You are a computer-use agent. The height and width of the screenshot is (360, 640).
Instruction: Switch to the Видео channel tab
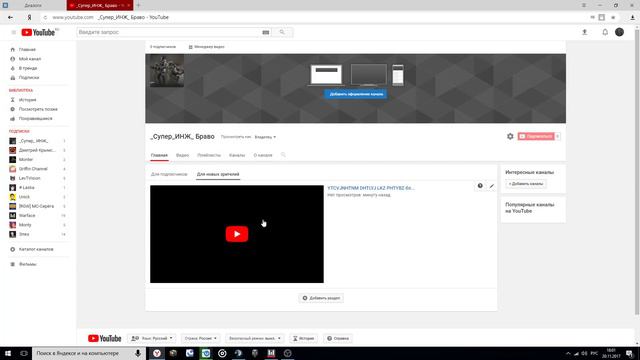[182, 155]
